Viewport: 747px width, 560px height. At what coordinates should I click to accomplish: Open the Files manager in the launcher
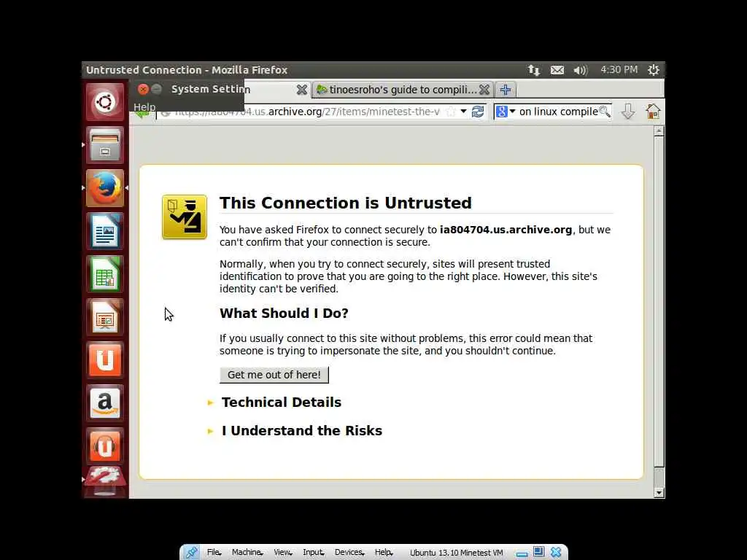105,145
